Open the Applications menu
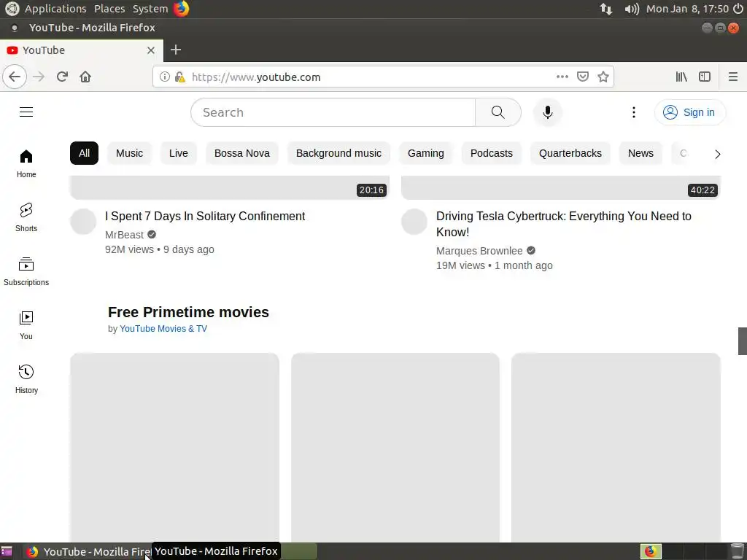 tap(55, 9)
